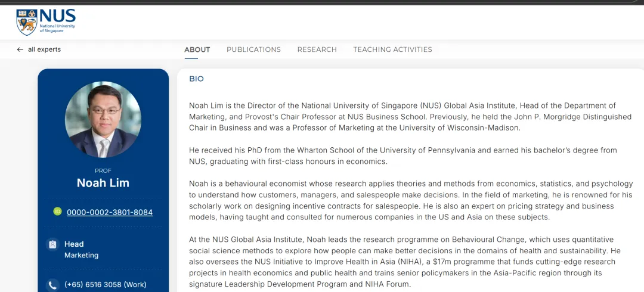The image size is (644, 292).
Task: Click the name Noah Lim in the profile card
Action: pyautogui.click(x=103, y=183)
